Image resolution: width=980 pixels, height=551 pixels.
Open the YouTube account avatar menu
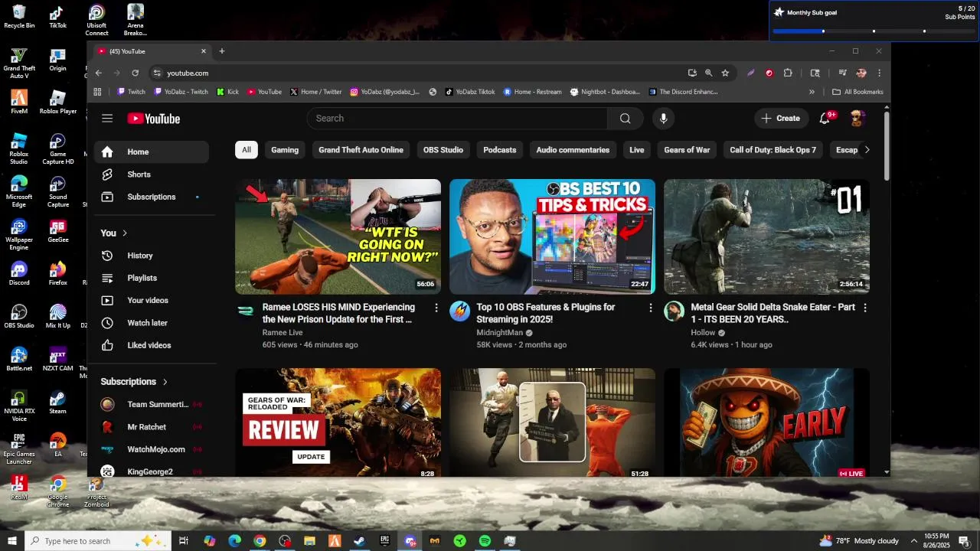(857, 119)
